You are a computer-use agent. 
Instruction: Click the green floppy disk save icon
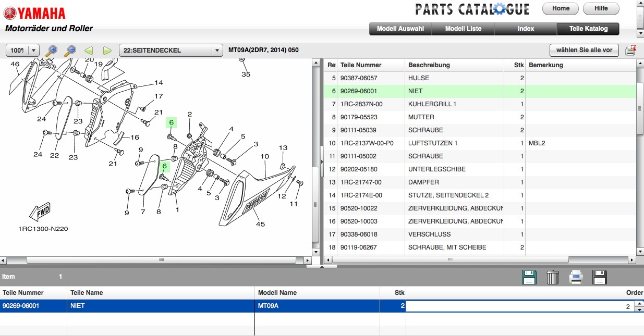[529, 277]
